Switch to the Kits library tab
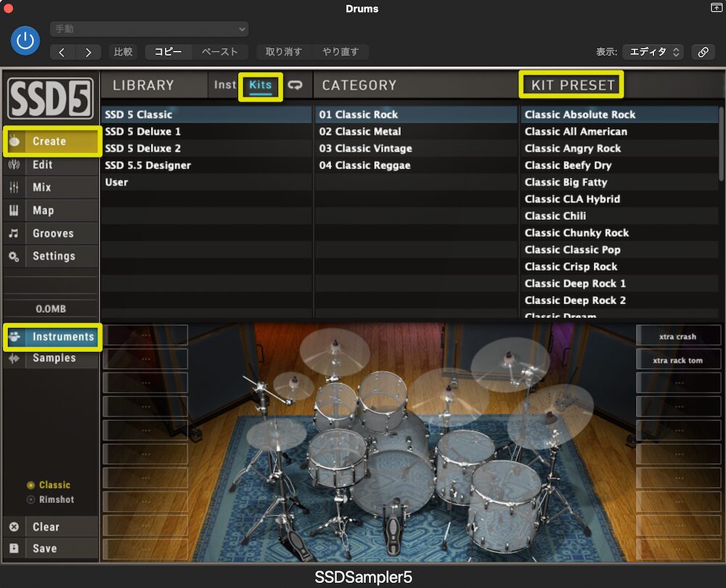The width and height of the screenshot is (726, 588). pyautogui.click(x=260, y=85)
